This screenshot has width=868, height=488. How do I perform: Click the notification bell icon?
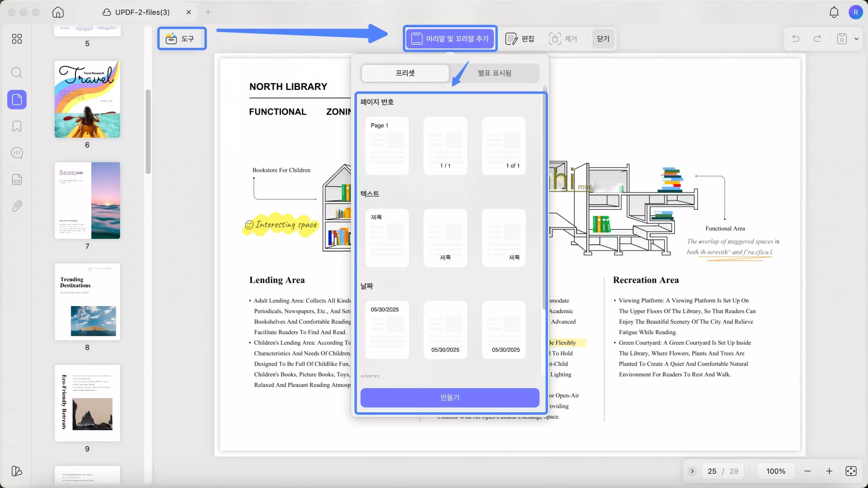point(834,12)
